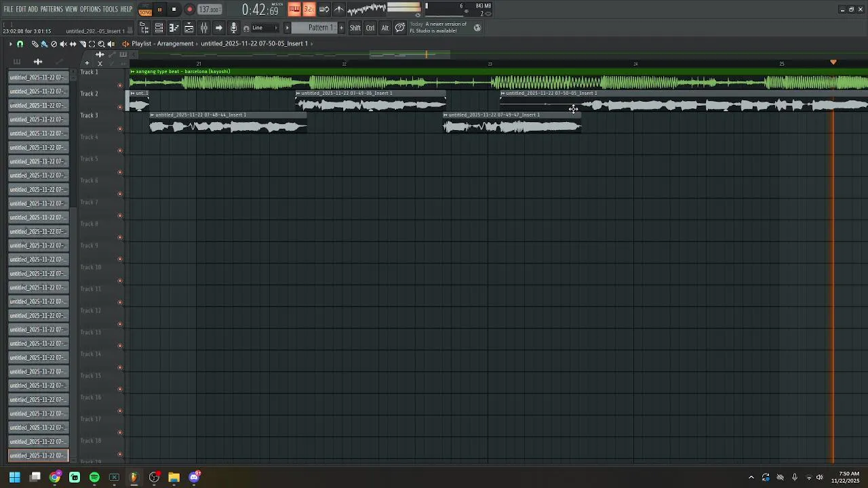The image size is (868, 488).
Task: Open clip menu of xangang type beat clip
Action: (133, 72)
